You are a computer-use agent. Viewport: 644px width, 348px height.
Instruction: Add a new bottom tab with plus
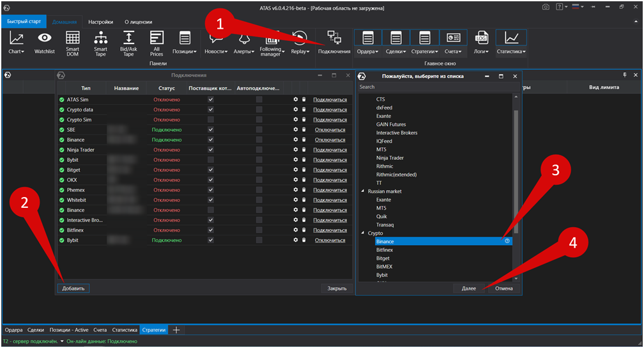176,330
